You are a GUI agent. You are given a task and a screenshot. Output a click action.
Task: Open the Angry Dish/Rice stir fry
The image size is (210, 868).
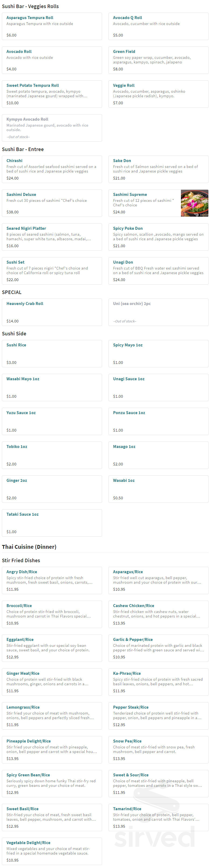point(52,580)
